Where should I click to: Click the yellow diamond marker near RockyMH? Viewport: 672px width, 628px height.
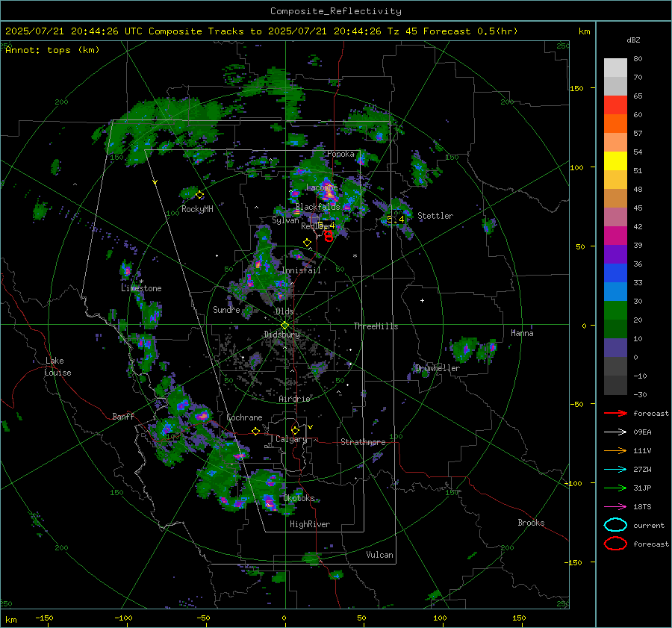pos(199,195)
